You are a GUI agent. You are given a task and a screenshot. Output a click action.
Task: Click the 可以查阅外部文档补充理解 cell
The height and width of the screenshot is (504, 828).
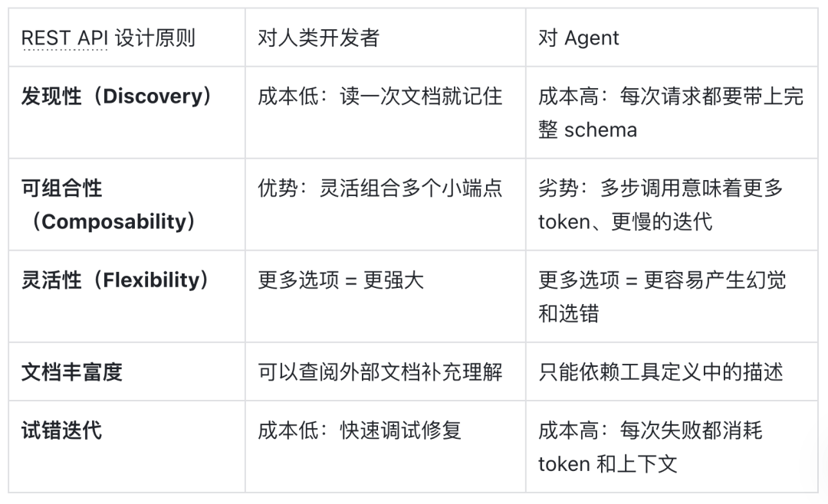[379, 372]
